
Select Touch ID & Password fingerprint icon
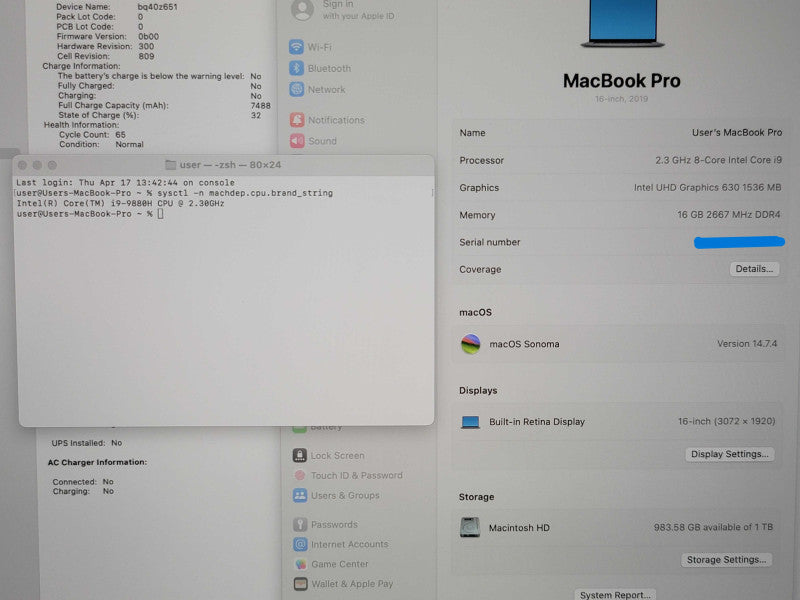300,475
